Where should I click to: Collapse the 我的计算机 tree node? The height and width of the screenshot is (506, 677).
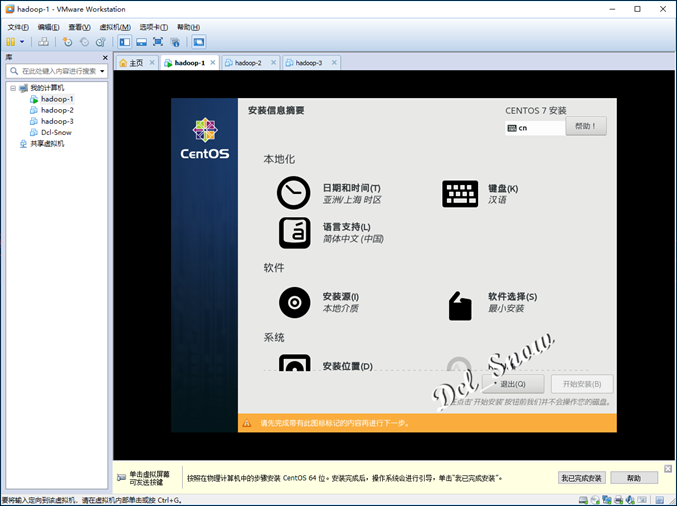coord(13,88)
